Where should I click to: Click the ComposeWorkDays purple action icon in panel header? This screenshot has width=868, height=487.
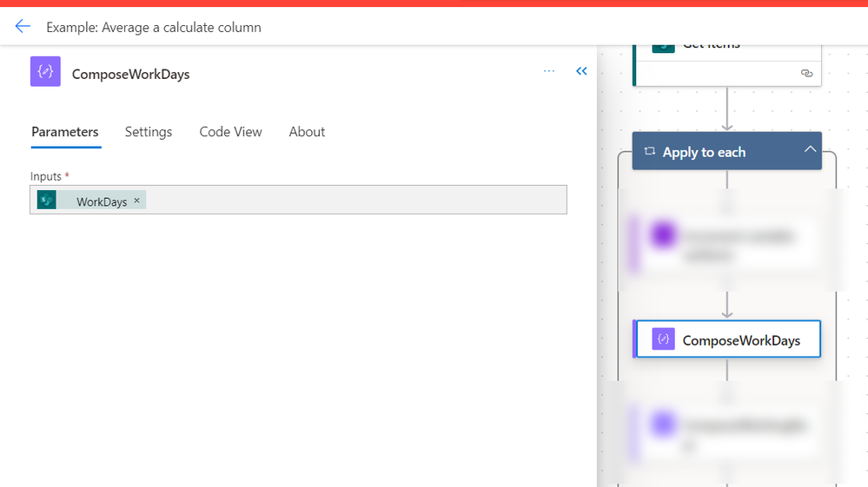pos(45,71)
